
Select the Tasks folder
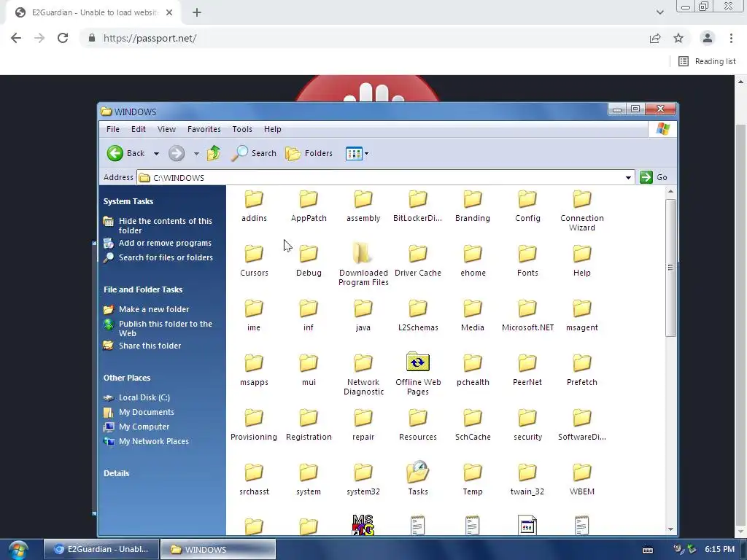418,478
